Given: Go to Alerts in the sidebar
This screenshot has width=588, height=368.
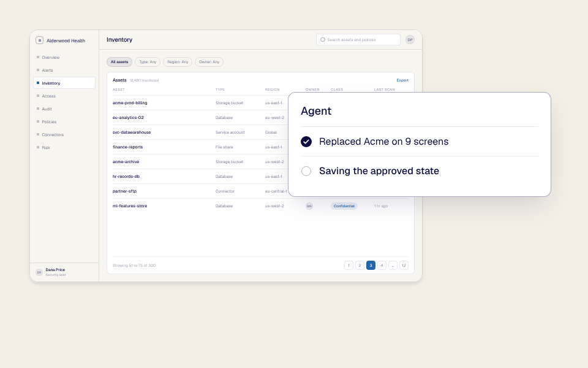Looking at the screenshot, I should [64, 70].
